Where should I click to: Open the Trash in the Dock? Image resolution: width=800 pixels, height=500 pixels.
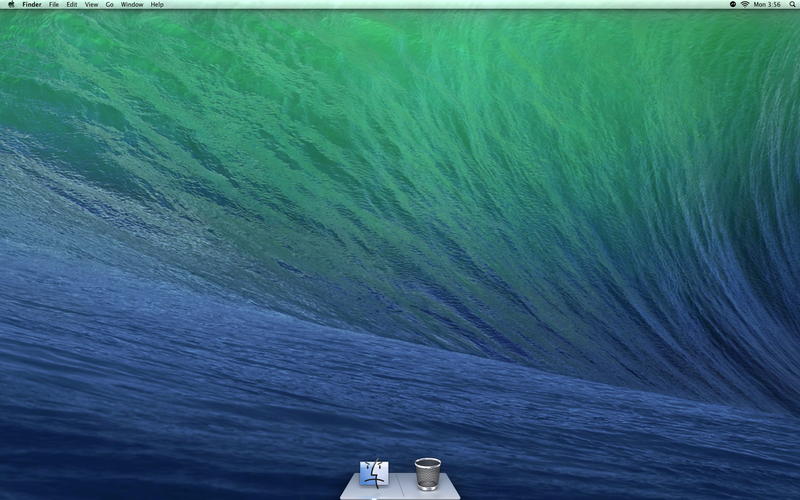(x=428, y=473)
